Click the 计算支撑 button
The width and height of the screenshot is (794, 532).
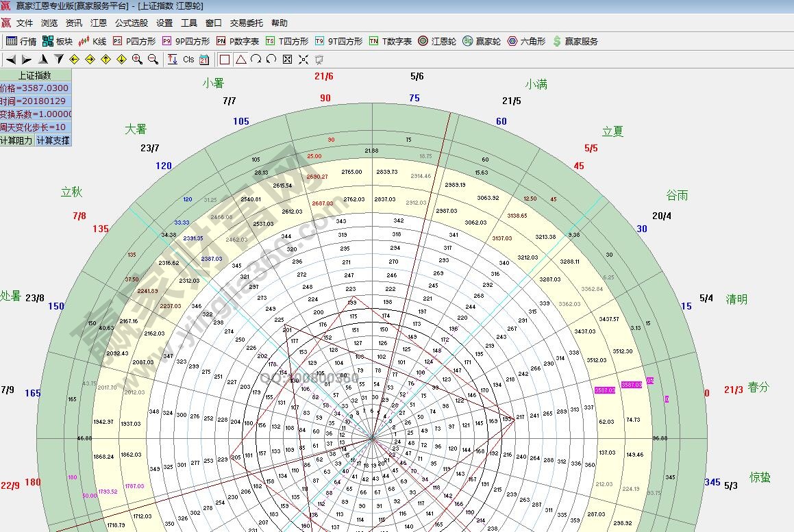[x=53, y=140]
